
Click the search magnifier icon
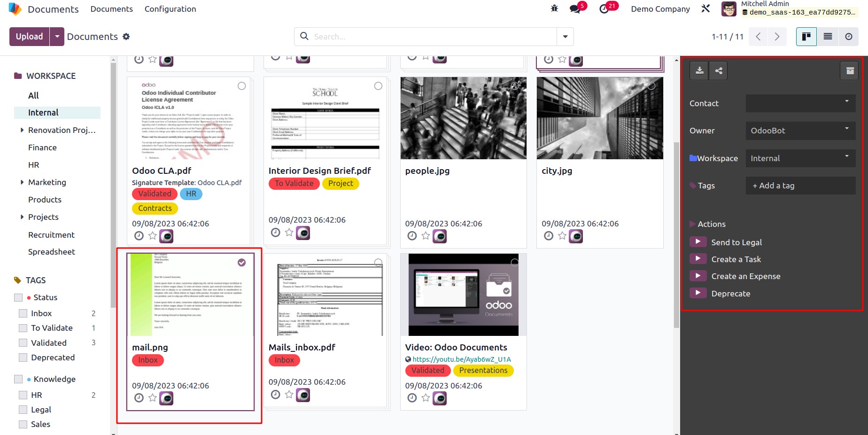coord(304,36)
